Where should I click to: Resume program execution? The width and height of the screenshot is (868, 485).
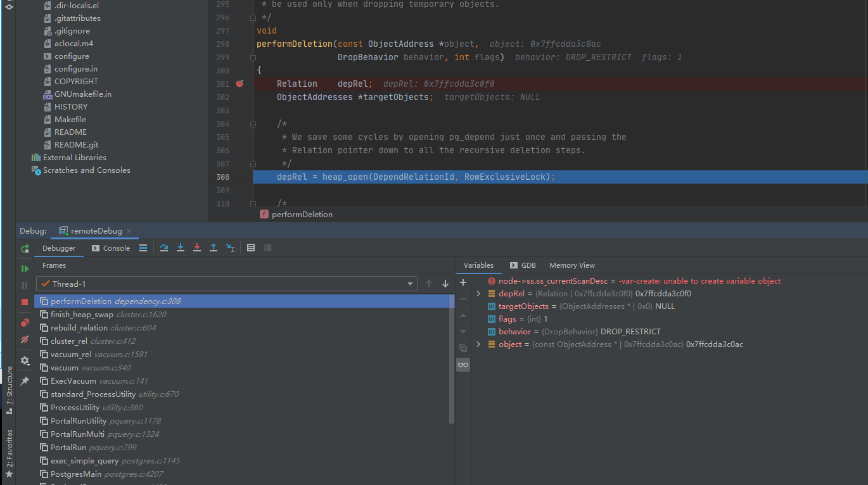point(25,269)
